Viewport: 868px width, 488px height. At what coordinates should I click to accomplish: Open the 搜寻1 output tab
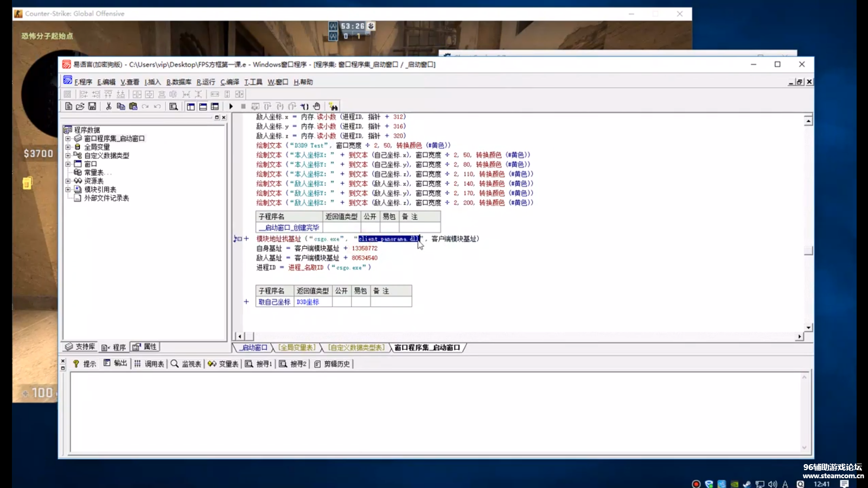[x=259, y=364]
